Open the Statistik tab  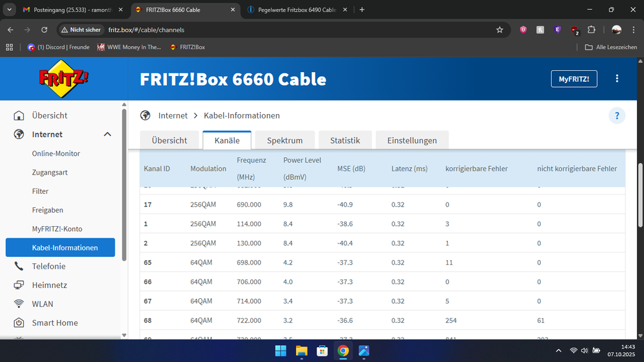point(345,140)
